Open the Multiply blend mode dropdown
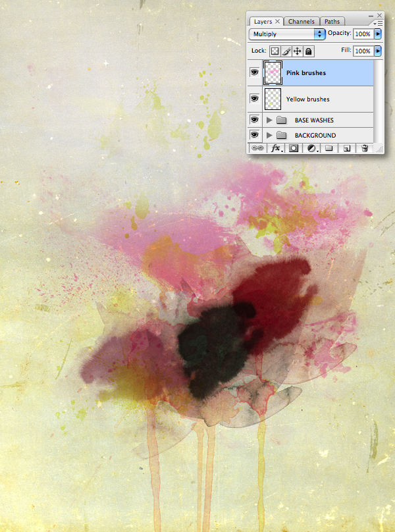Viewport: 395px width, 532px height. point(287,34)
